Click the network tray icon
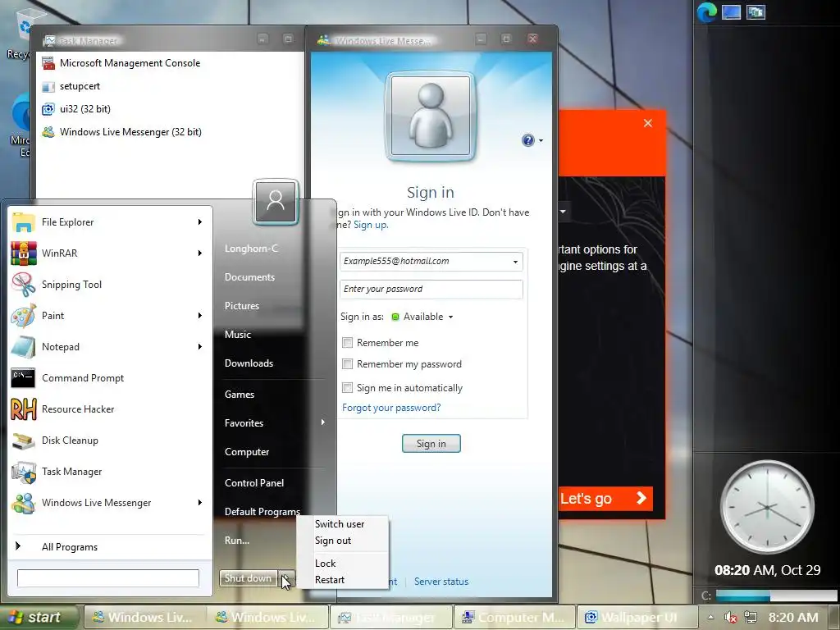The image size is (840, 630). (x=751, y=618)
